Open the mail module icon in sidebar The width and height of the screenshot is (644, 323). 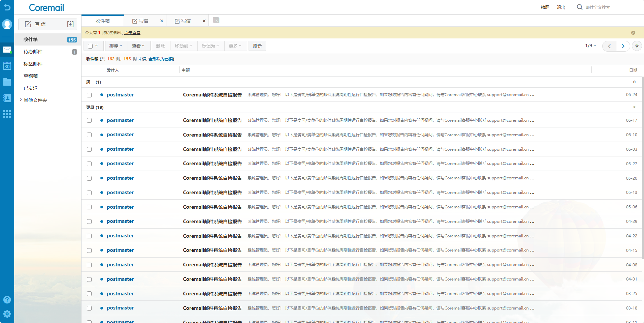(x=7, y=50)
